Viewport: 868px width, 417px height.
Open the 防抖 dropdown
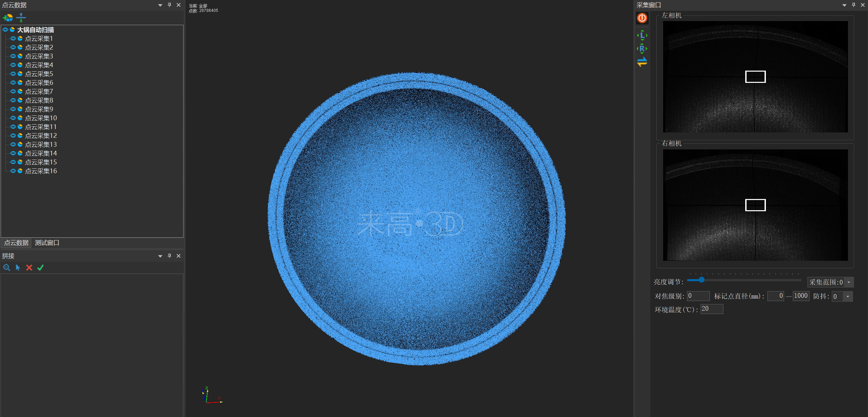pyautogui.click(x=848, y=296)
